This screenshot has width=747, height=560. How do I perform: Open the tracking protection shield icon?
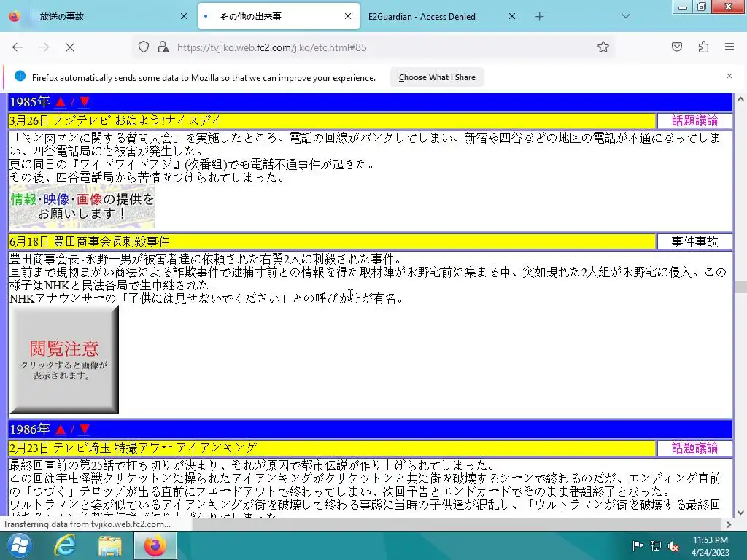(x=144, y=47)
